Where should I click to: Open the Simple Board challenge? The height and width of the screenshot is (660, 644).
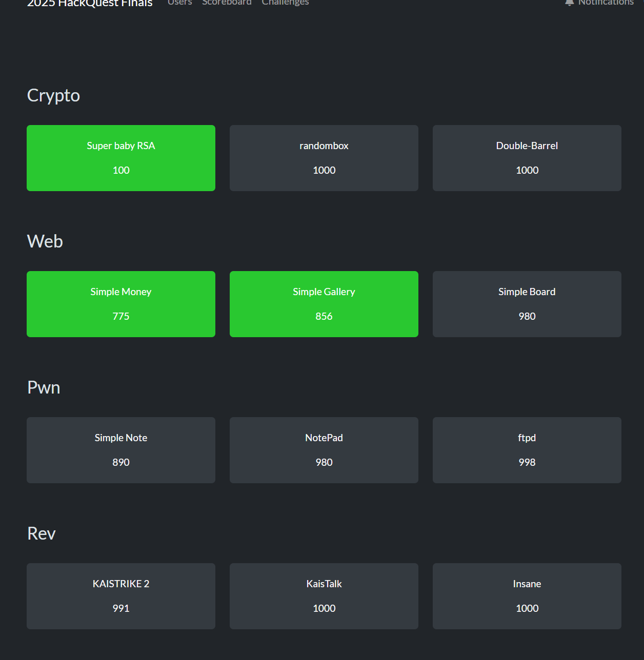click(527, 304)
